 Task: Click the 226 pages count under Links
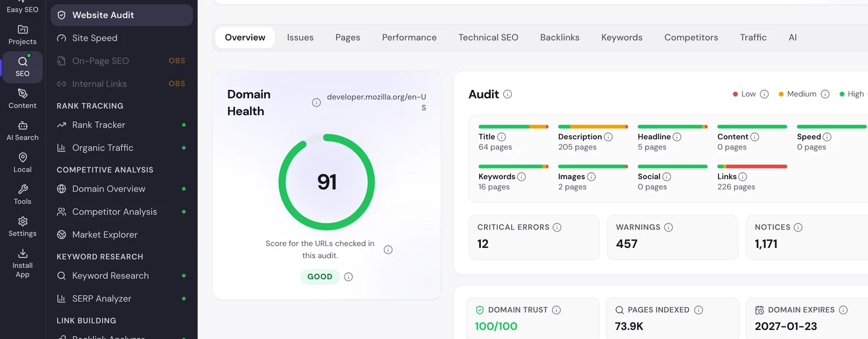pyautogui.click(x=736, y=187)
